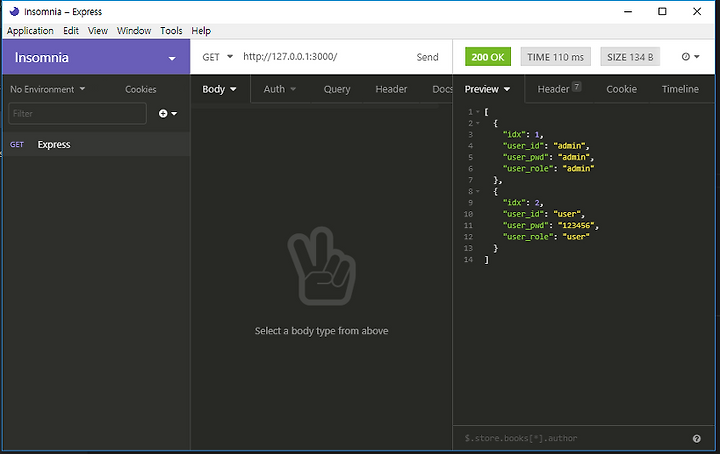720x454 pixels.
Task: Click the Insomnia app logo icon
Action: (x=14, y=11)
